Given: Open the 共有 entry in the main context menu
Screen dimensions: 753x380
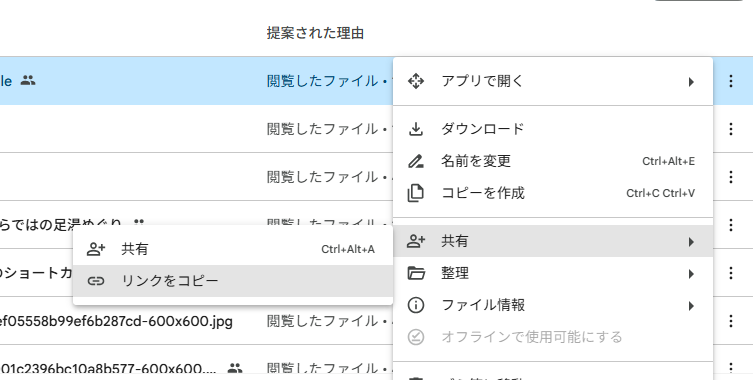Looking at the screenshot, I should pyautogui.click(x=553, y=241).
